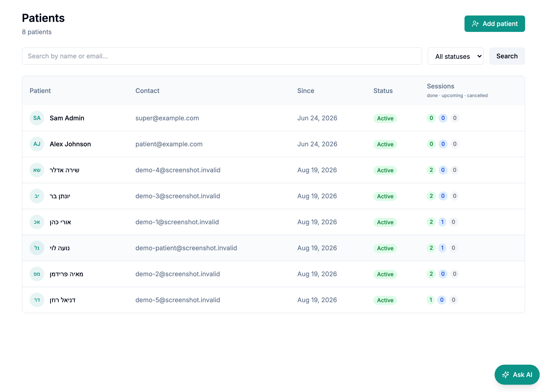This screenshot has width=547, height=392.
Task: Click the Active badge in demo-4 row
Action: 385,170
